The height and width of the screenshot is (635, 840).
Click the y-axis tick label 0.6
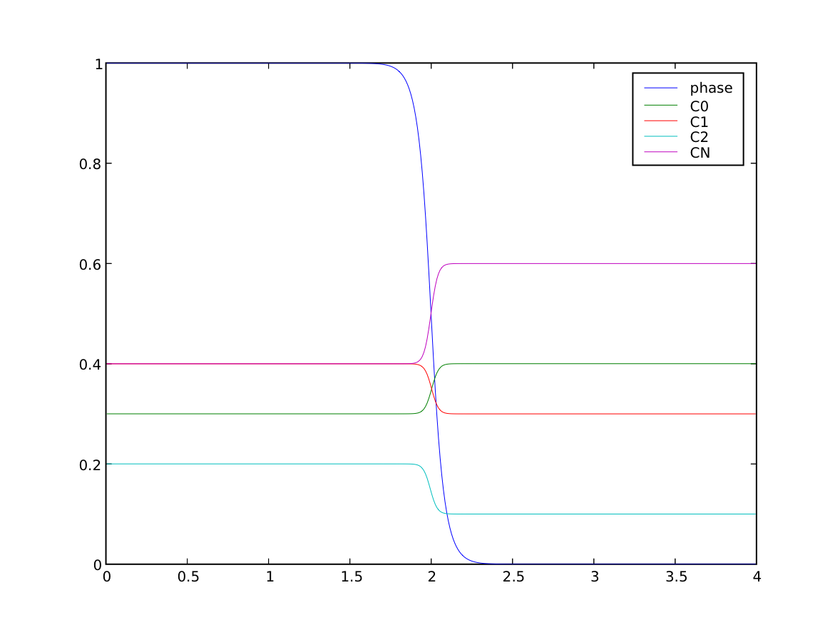click(88, 264)
